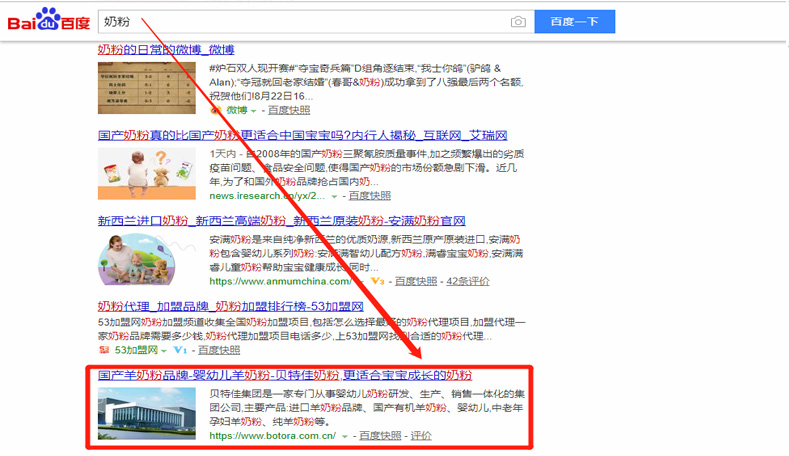Viewport: 789px width, 456px height.
Task: Open 百度快照 for the Weibo result
Action: point(289,110)
